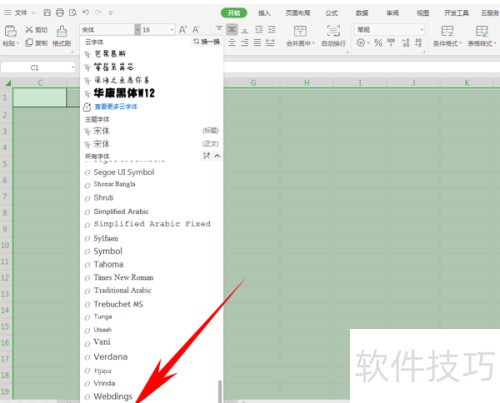The height and width of the screenshot is (403, 500).
Task: Expand the Paste options arrow
Action: [x=17, y=43]
